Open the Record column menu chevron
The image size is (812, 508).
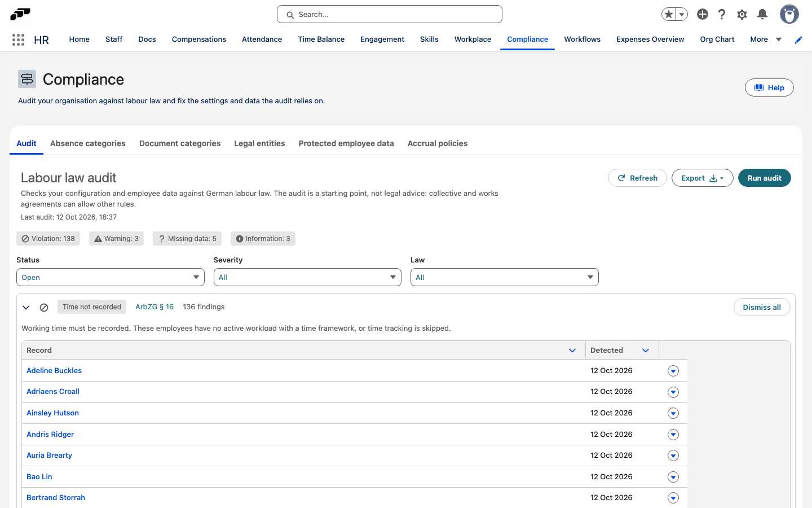(572, 351)
